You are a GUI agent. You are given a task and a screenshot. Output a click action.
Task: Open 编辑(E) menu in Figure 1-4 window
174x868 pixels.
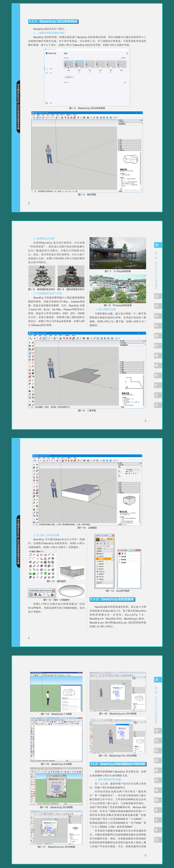pos(39,115)
